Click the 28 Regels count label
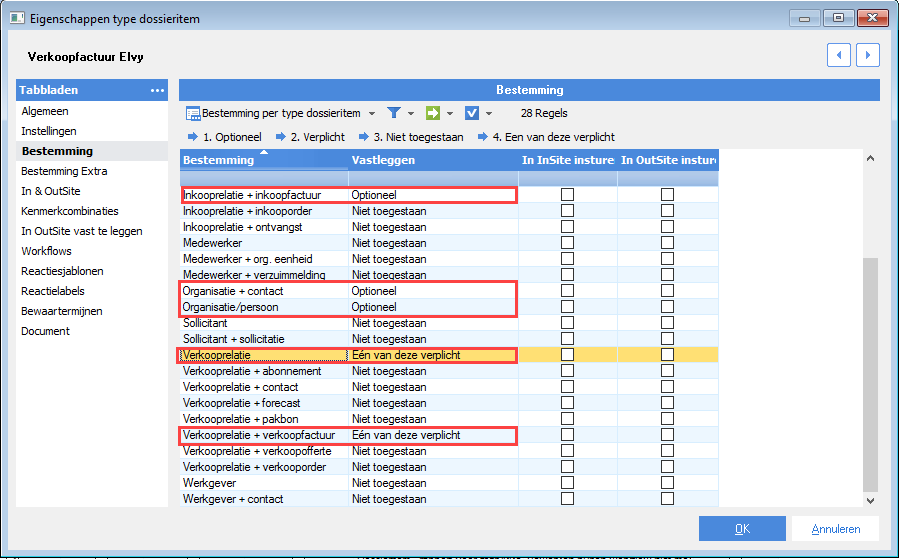The height and width of the screenshot is (559, 901). (x=544, y=113)
